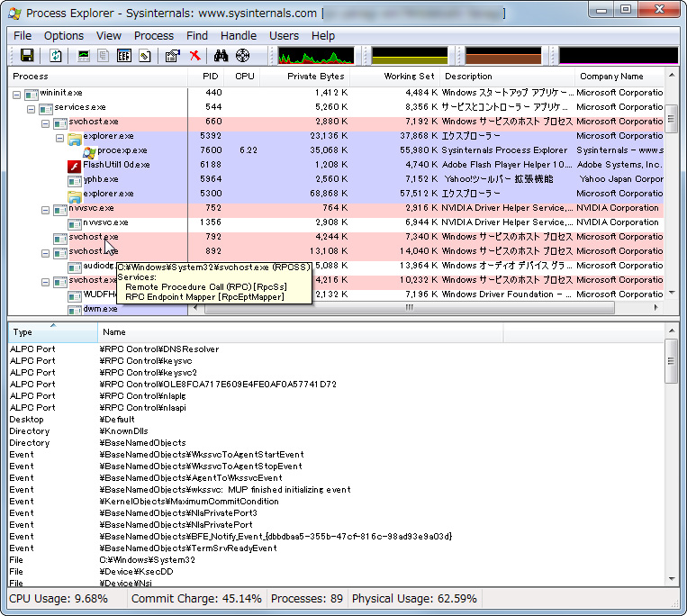Click the FlashUtil10d.exe red Flash icon
Viewport: 687px width, 616px height.
tap(75, 167)
